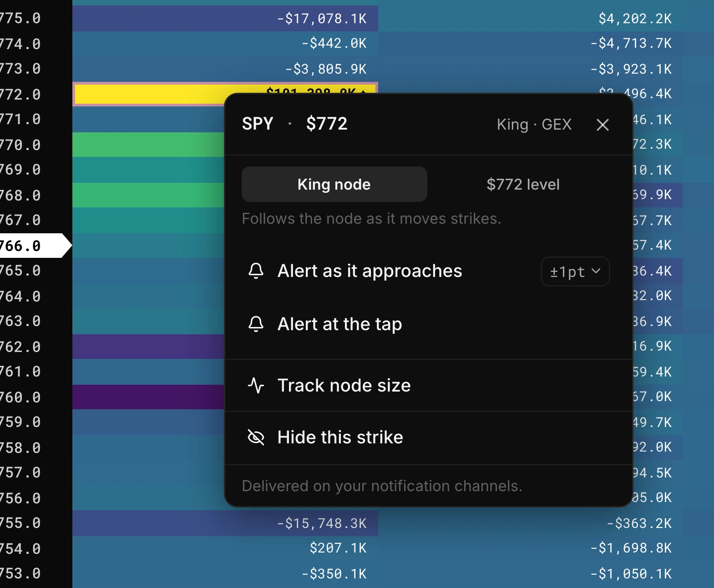The image size is (714, 588).
Task: Click the bell icon for Alert as it approaches
Action: (x=256, y=271)
